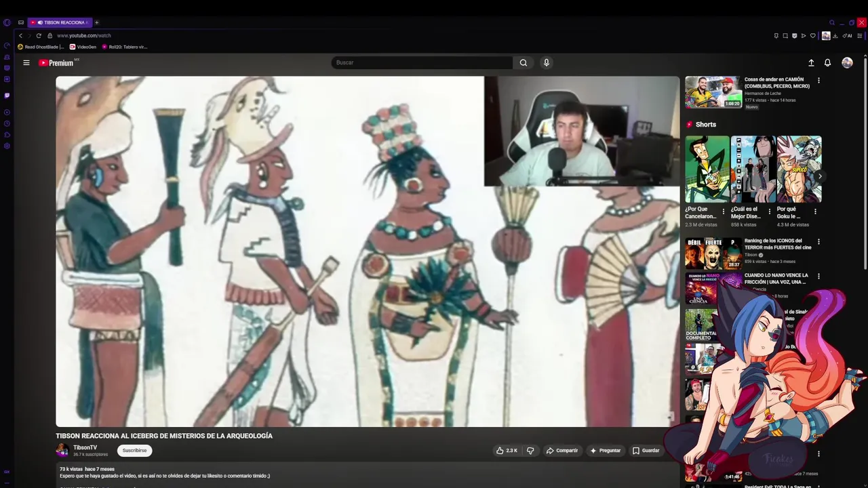Save video with Guardar button
Screen dimensions: 868x488
(x=646, y=450)
